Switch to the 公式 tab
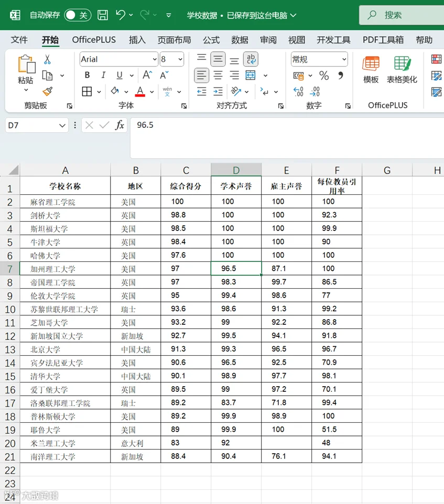This screenshot has height=504, width=444. tap(211, 40)
